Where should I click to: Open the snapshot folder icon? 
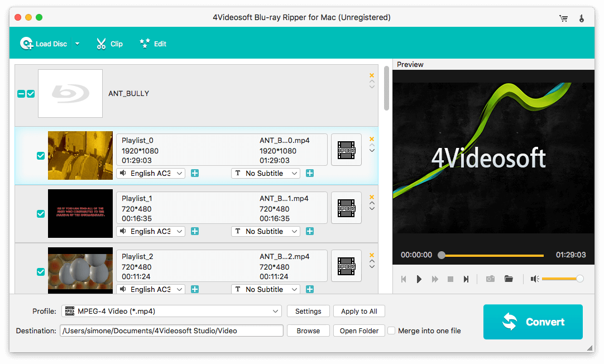coord(509,279)
